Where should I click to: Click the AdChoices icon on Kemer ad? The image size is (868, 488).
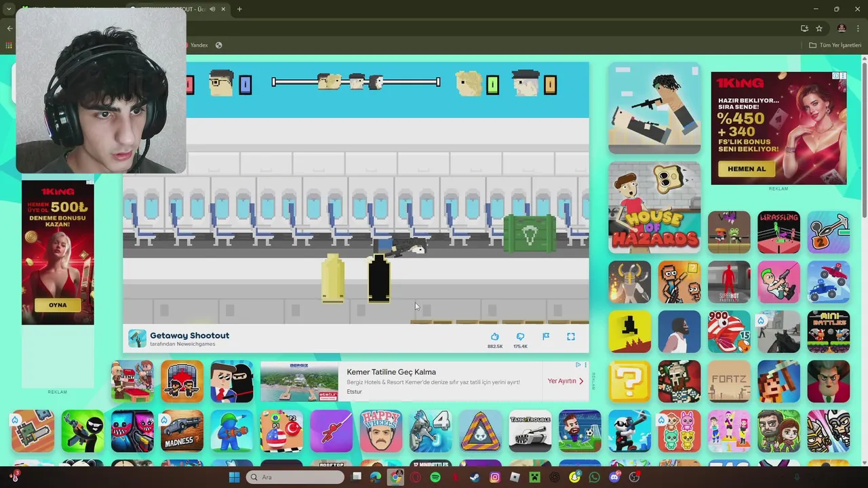578,365
